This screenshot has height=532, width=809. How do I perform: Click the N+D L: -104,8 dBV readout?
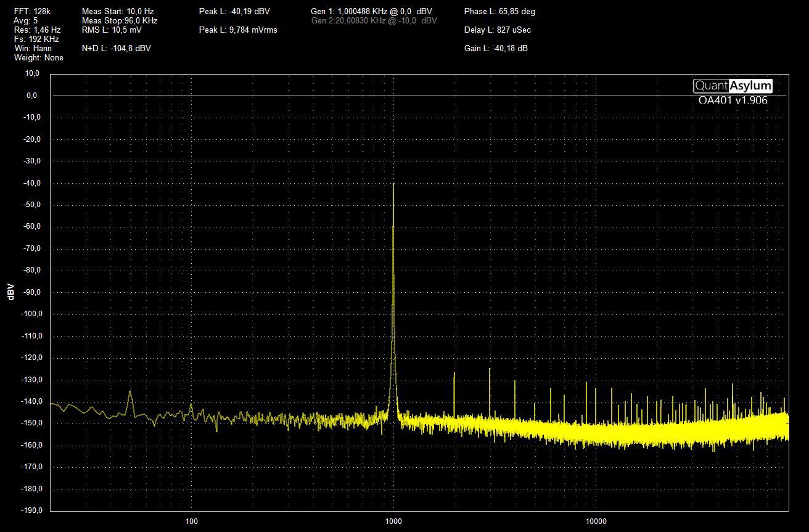pos(116,48)
